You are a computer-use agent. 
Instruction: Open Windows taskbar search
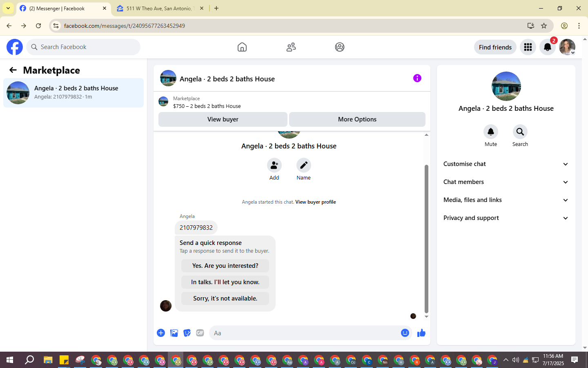pyautogui.click(x=29, y=360)
